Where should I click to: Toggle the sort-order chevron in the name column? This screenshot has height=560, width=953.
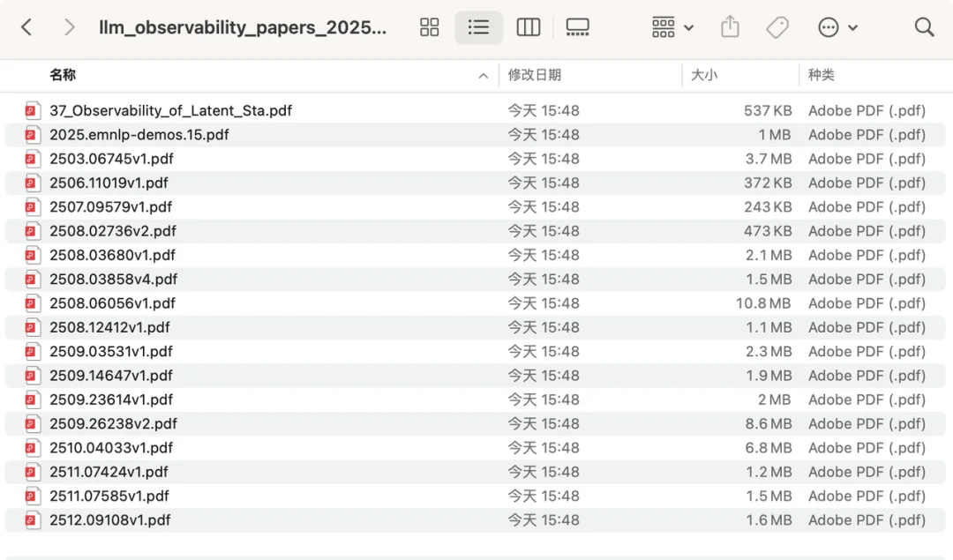[483, 76]
